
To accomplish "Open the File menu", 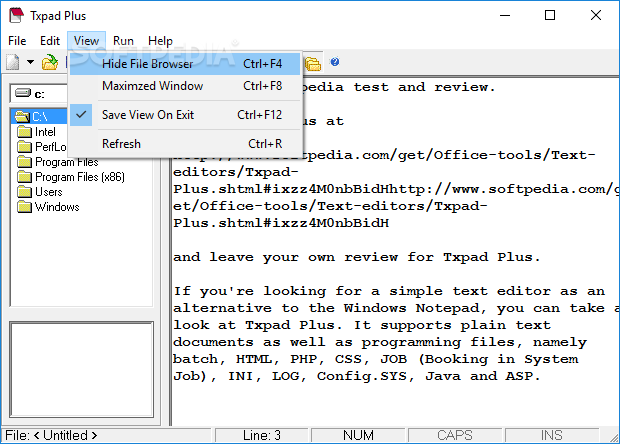I will (17, 41).
